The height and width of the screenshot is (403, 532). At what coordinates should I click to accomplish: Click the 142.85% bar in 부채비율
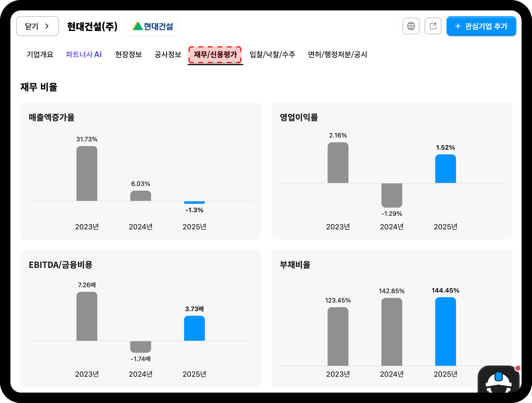click(x=392, y=332)
